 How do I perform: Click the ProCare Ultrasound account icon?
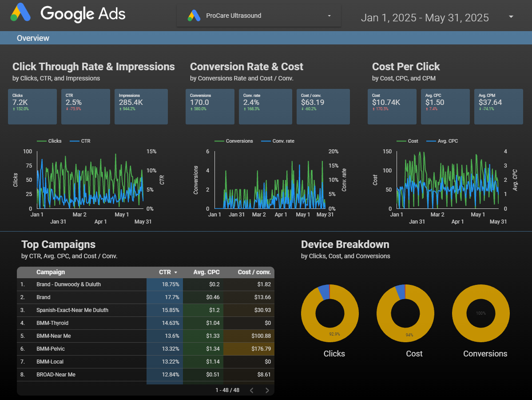coord(194,16)
